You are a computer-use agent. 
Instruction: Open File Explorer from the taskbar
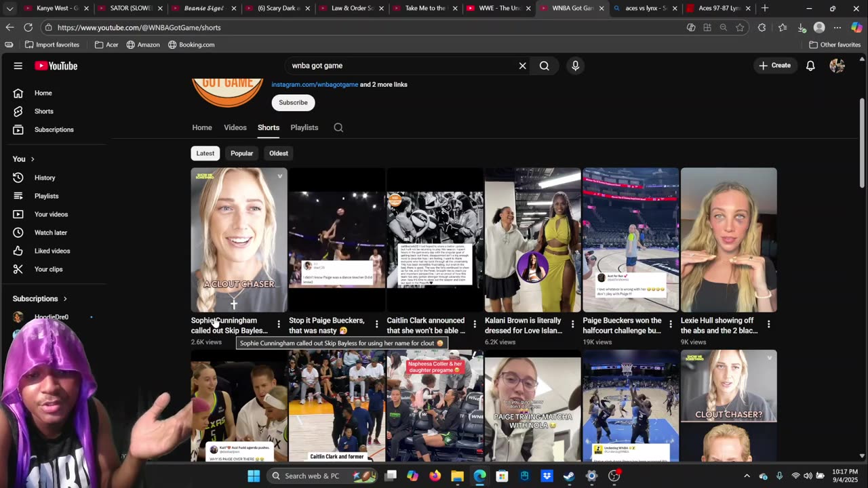point(457,476)
